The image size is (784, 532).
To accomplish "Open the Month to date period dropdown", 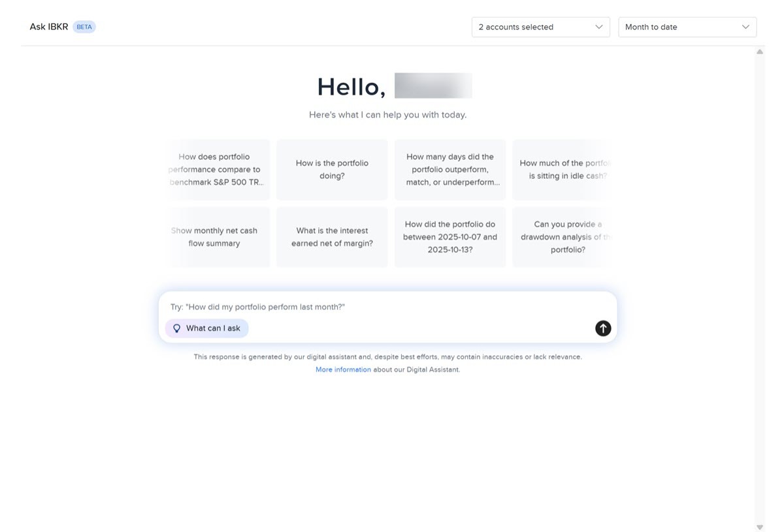I will [x=687, y=27].
